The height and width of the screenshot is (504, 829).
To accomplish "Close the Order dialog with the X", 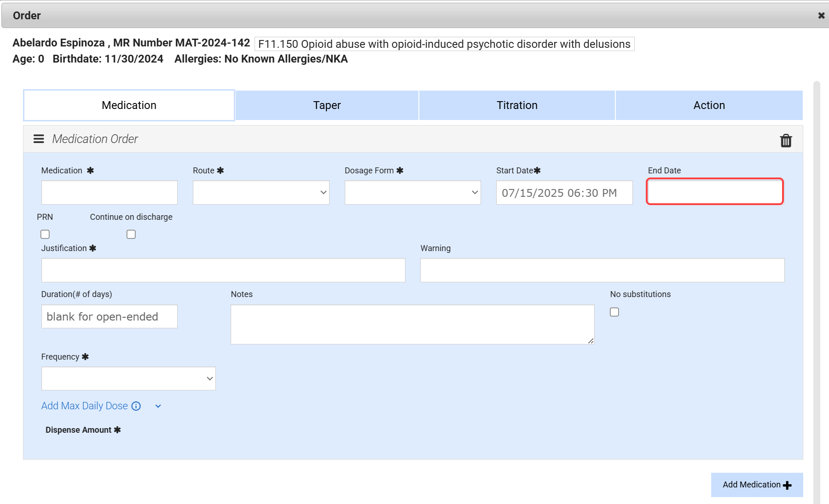I will [821, 16].
